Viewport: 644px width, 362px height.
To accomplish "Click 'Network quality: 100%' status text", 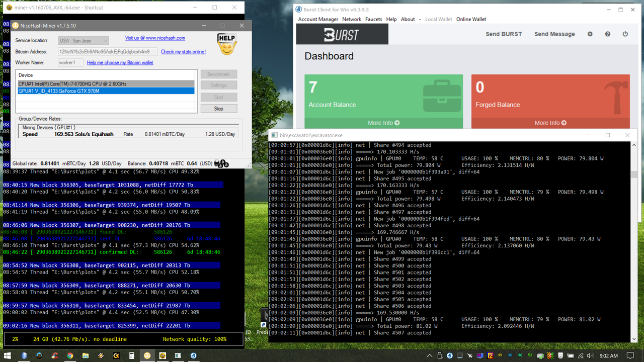I will tap(195, 339).
